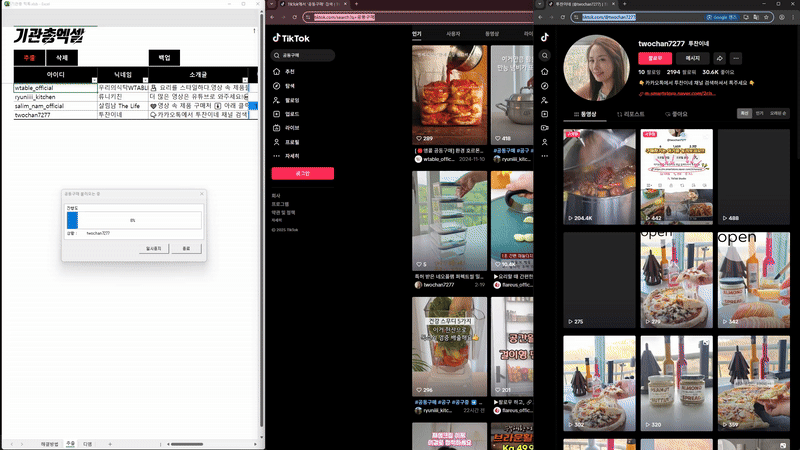Open the kimchi video with 289 likes
800x450 pixels.
(x=449, y=95)
